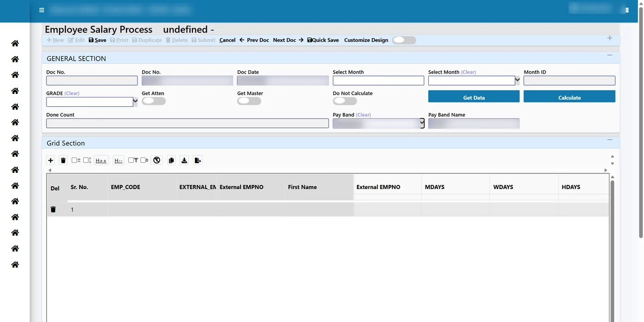Click the Del column header

click(x=55, y=188)
